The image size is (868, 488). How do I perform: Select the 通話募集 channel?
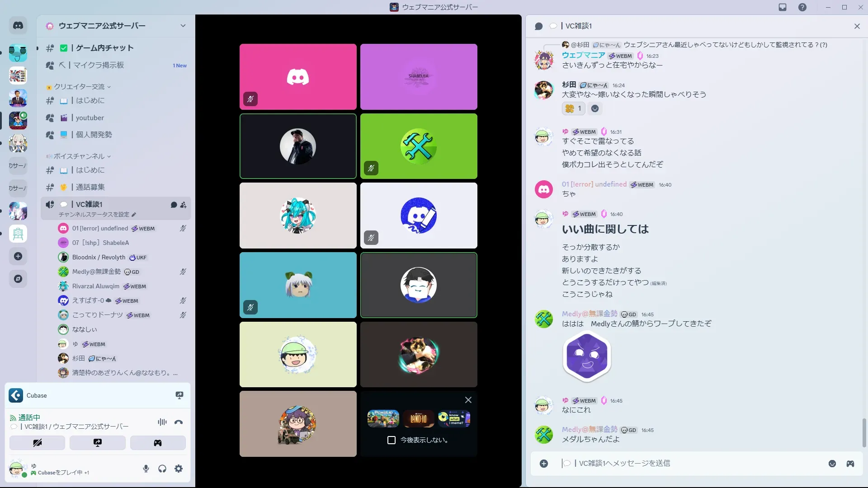(x=90, y=187)
